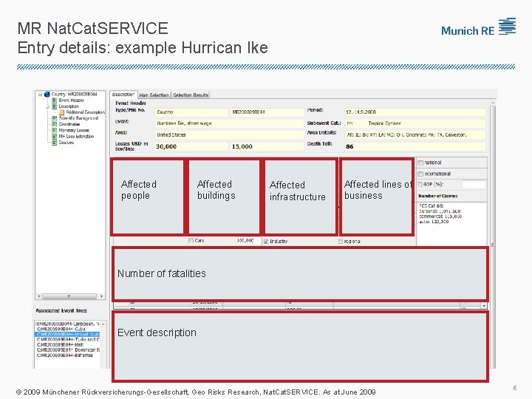Open the Selection Results tab
Viewport: 532px width, 399px height.
pos(191,95)
